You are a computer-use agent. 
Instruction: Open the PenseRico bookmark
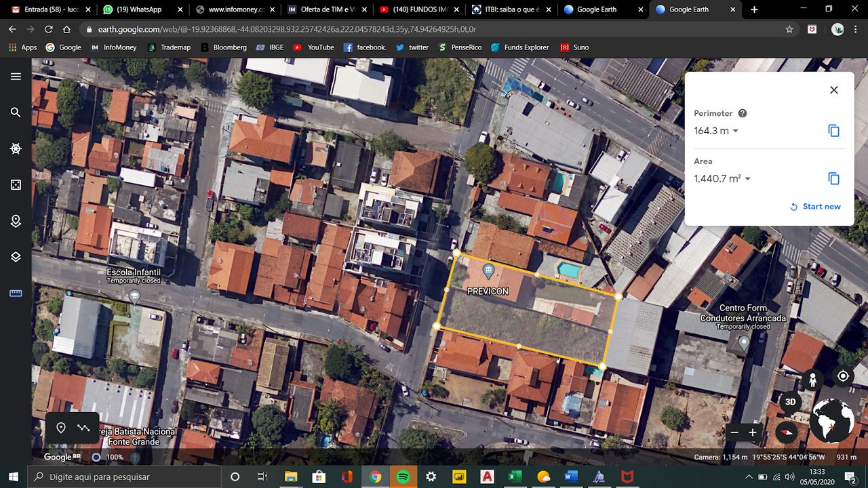pos(460,47)
